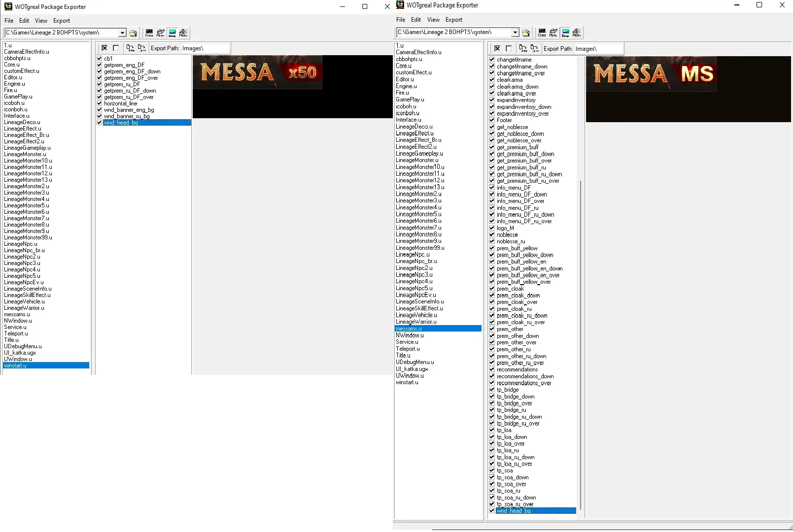This screenshot has width=793, height=532.
Task: Select clearkarma texture entry
Action: pyautogui.click(x=510, y=80)
